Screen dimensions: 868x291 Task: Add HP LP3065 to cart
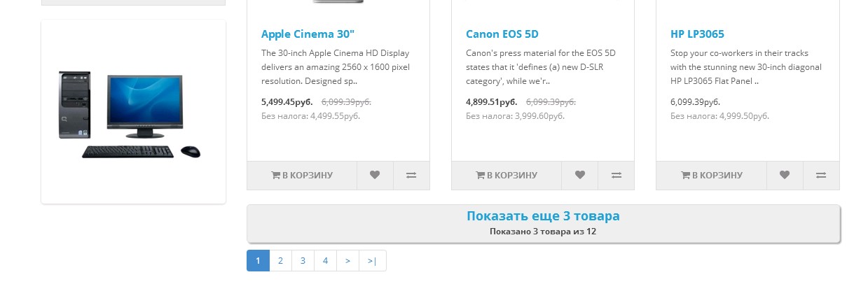click(x=711, y=176)
